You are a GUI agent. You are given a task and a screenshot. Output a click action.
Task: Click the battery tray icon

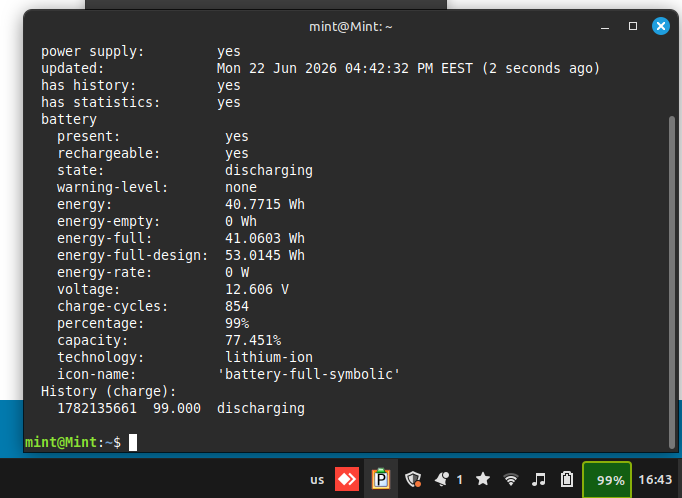pos(567,479)
